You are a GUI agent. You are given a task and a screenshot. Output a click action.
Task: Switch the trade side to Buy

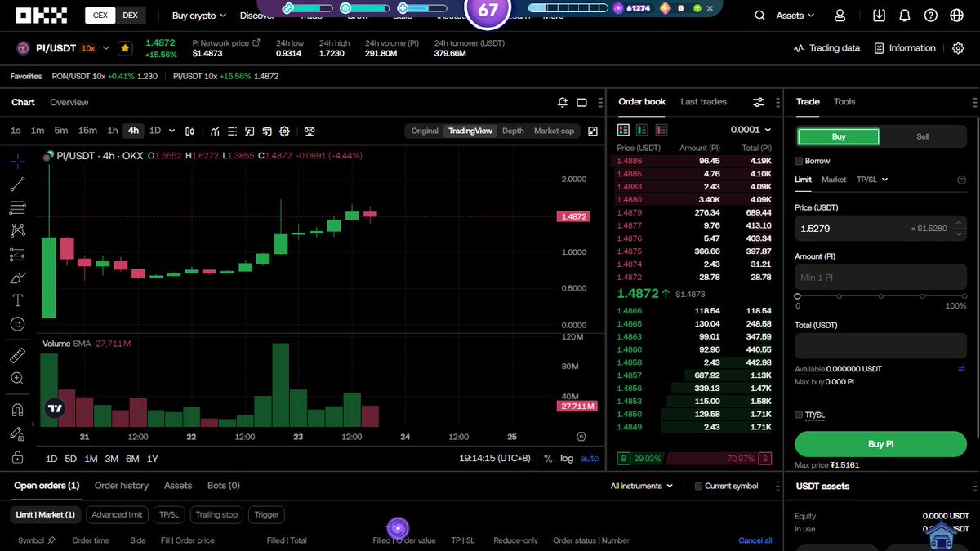coord(839,136)
